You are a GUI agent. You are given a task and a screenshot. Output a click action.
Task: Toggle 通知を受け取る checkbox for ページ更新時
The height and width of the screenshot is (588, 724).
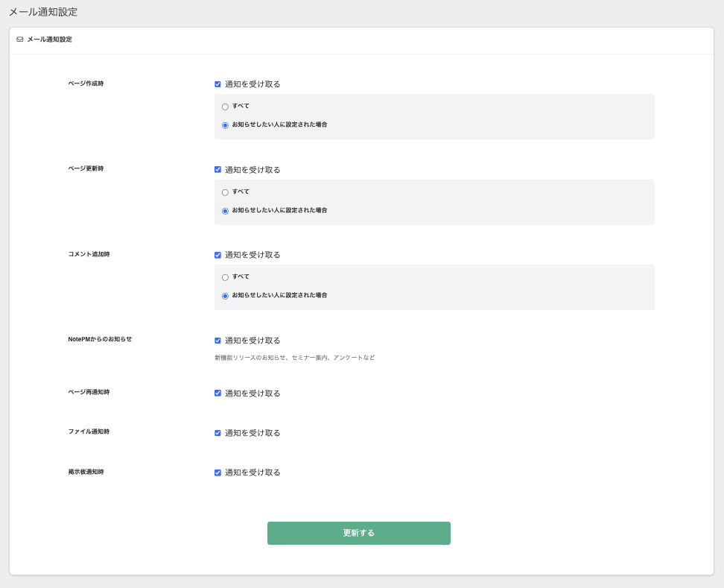coord(217,169)
